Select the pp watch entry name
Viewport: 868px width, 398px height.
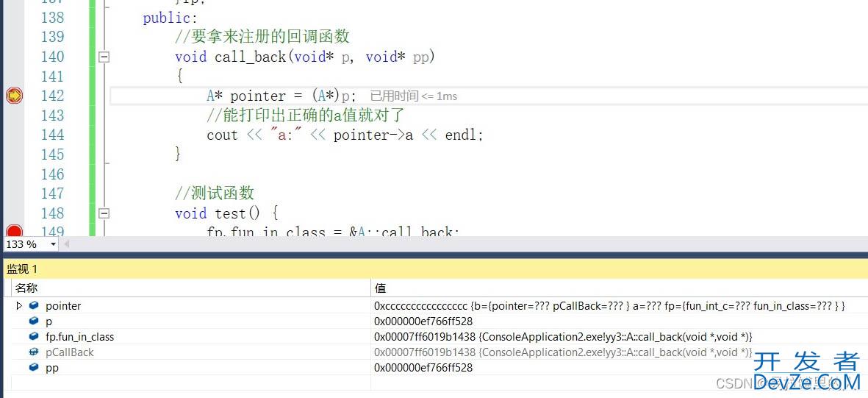[52, 368]
